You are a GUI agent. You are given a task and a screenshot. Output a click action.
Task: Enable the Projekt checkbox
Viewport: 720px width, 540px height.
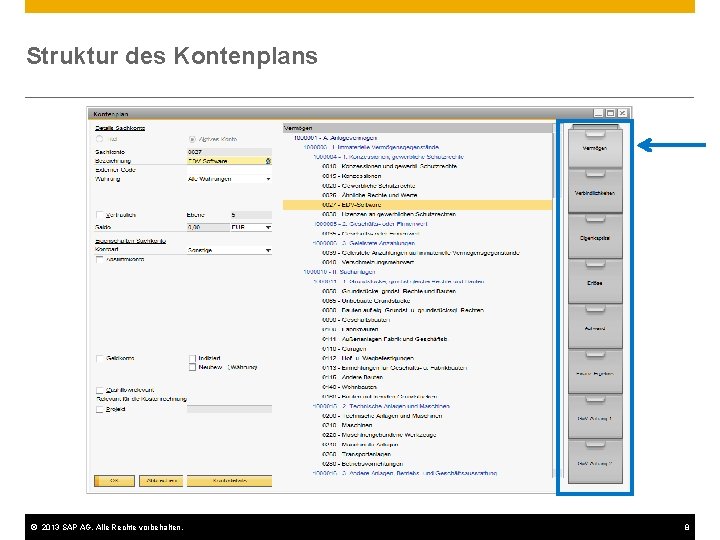click(100, 409)
